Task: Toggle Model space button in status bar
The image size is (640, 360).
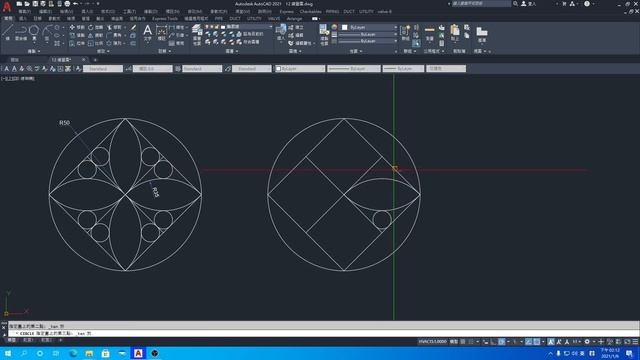Action: [x=454, y=342]
